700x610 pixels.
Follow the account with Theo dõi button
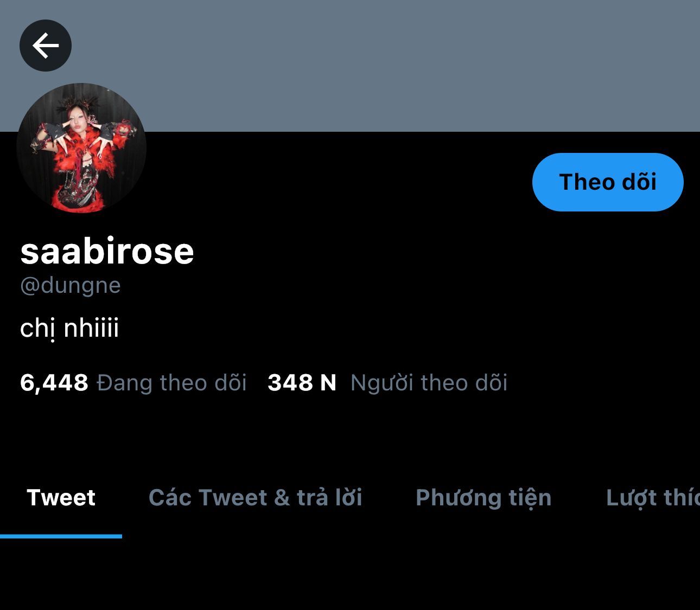(608, 182)
